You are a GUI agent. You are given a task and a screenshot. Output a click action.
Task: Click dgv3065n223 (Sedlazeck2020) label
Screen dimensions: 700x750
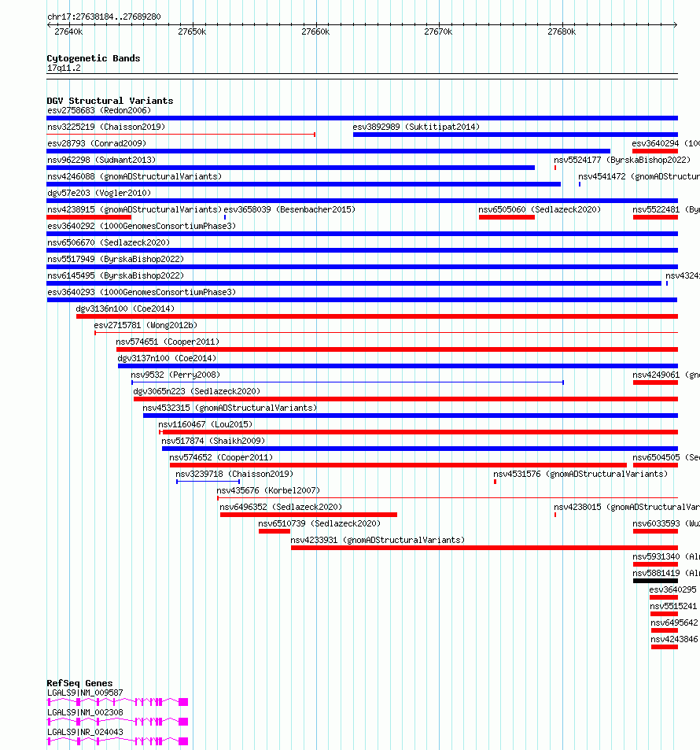(x=197, y=391)
